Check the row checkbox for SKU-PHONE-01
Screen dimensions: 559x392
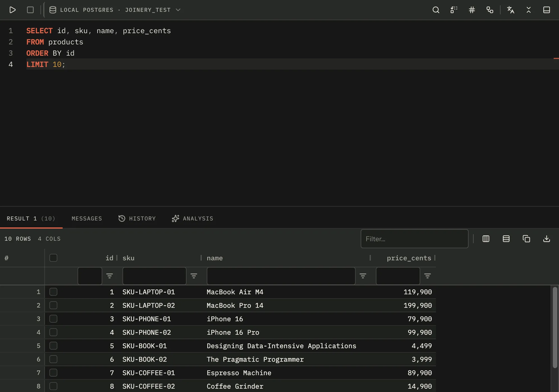click(53, 319)
